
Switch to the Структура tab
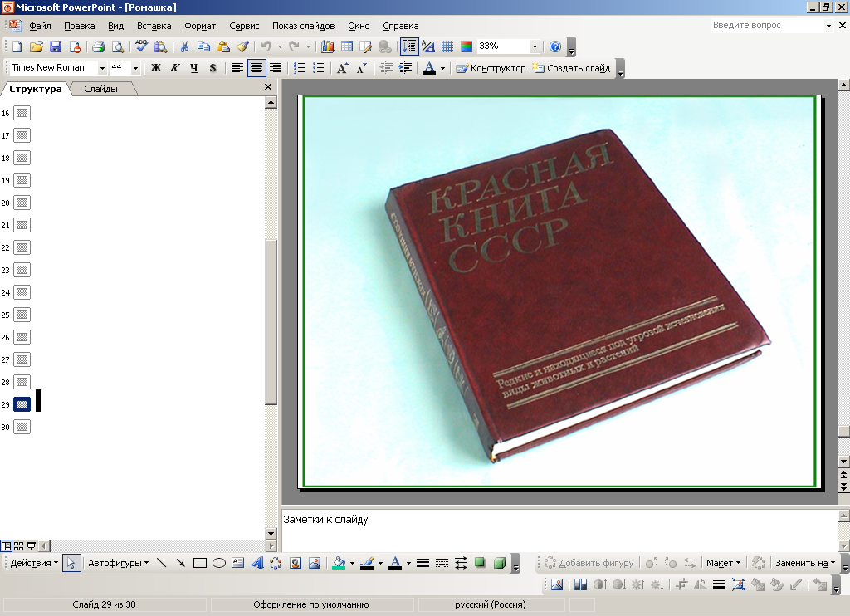(35, 89)
